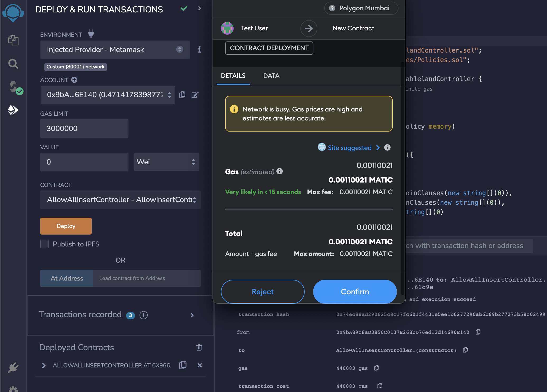Select the DETAILS tab in MetaMask
547x392 pixels.
[233, 76]
